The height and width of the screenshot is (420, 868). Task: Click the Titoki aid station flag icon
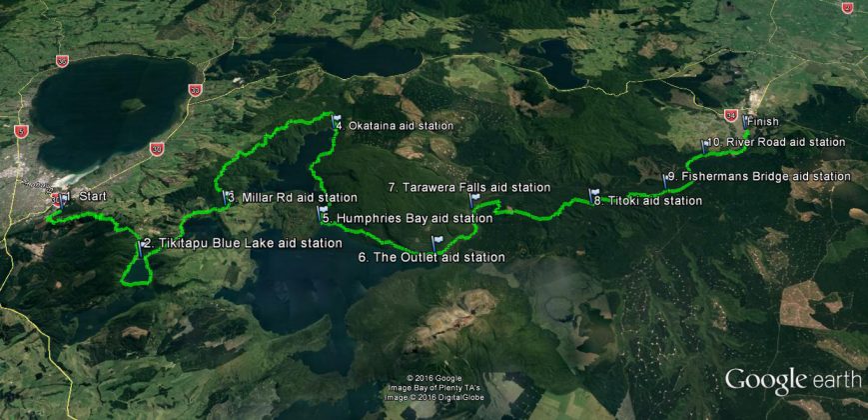coord(593,196)
